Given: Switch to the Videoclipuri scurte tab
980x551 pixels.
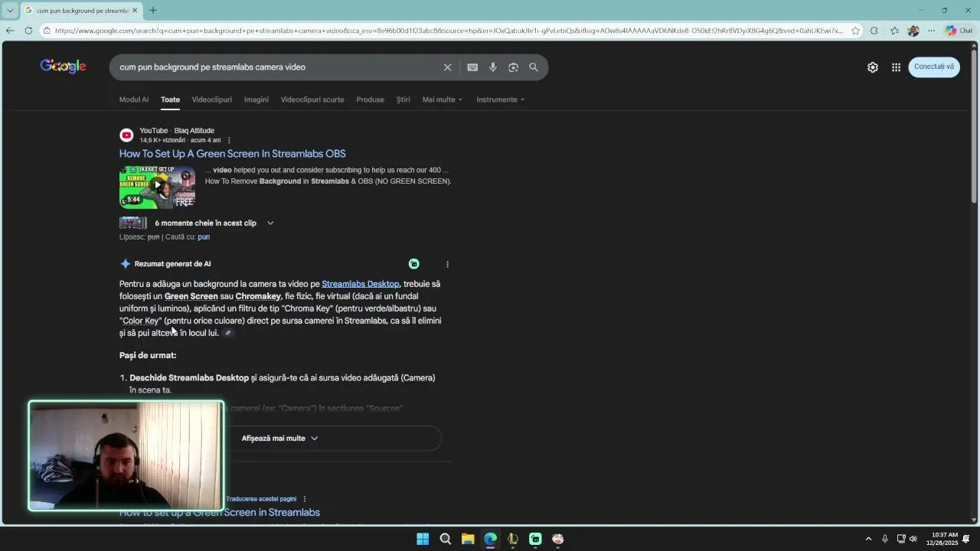Looking at the screenshot, I should click(312, 99).
